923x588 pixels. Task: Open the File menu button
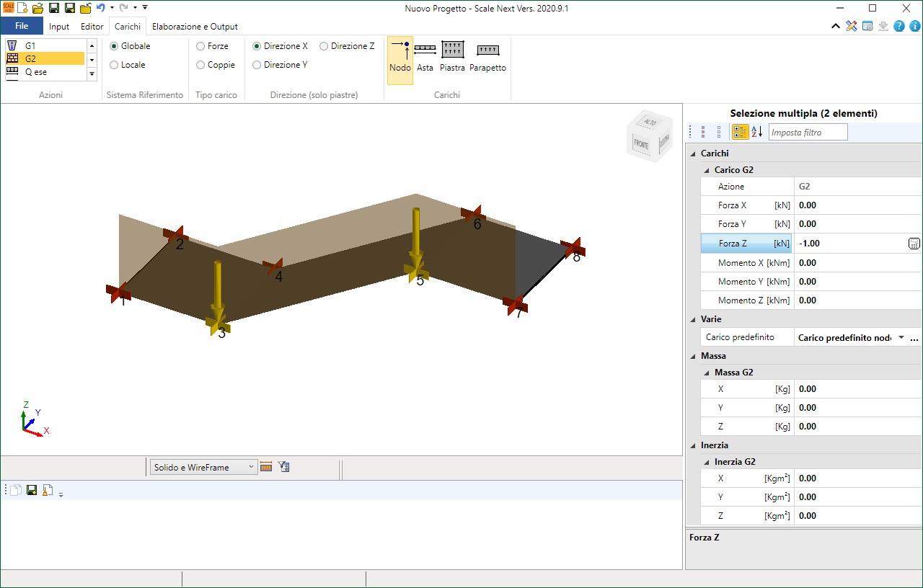(22, 27)
